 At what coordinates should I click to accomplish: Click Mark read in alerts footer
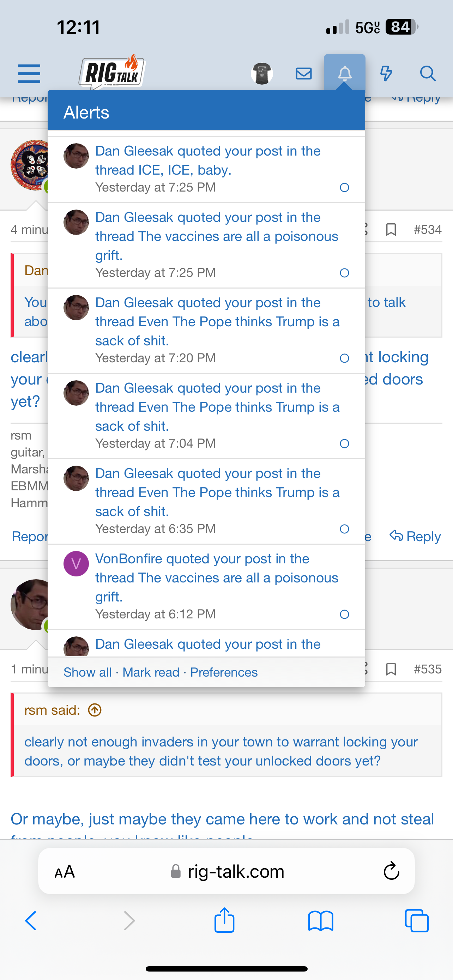[151, 673]
